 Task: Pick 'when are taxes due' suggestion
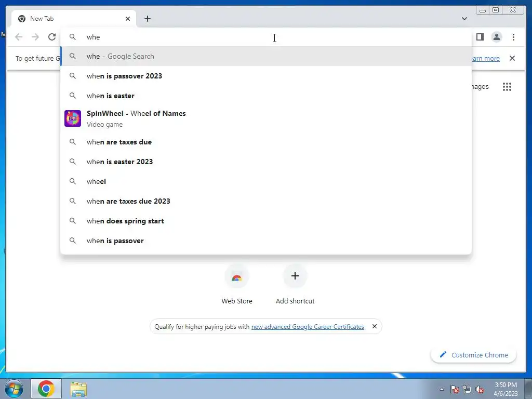tap(266, 142)
